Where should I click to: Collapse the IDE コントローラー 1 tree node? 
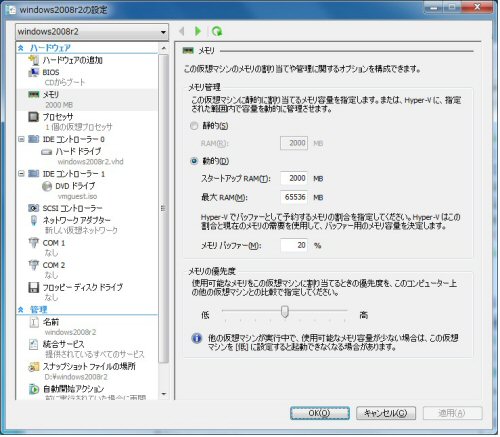click(x=21, y=174)
